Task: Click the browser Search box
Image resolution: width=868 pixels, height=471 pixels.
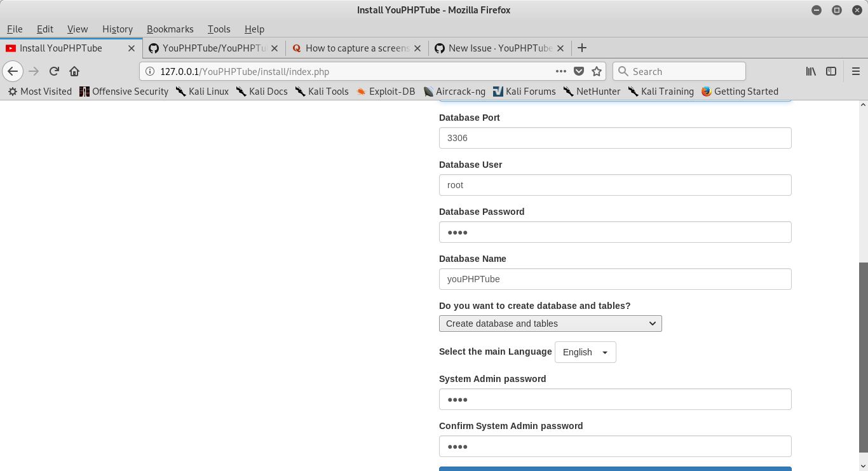Action: [x=679, y=71]
